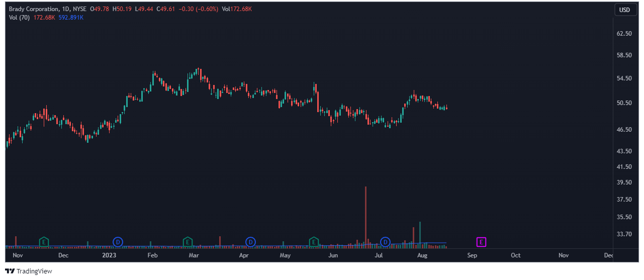Click the Oct label on the time axis
Screen dimensions: 644x280
(516, 255)
